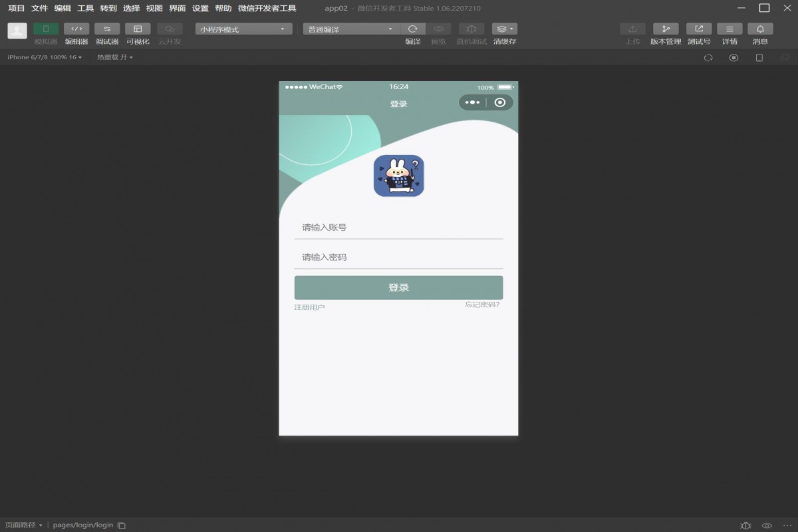798x532 pixels.
Task: Open the 清缓存 clear cache dropdown
Action: tap(505, 29)
